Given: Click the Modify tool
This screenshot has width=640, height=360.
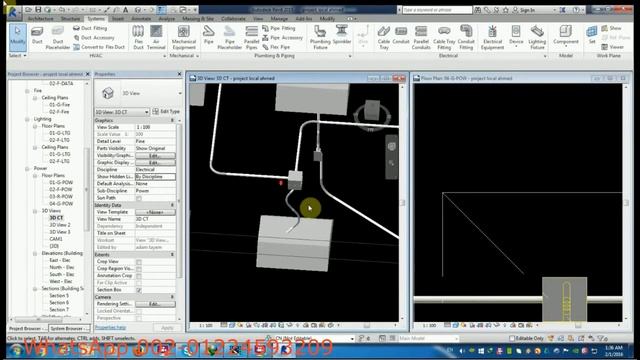Looking at the screenshot, I should coord(18,37).
